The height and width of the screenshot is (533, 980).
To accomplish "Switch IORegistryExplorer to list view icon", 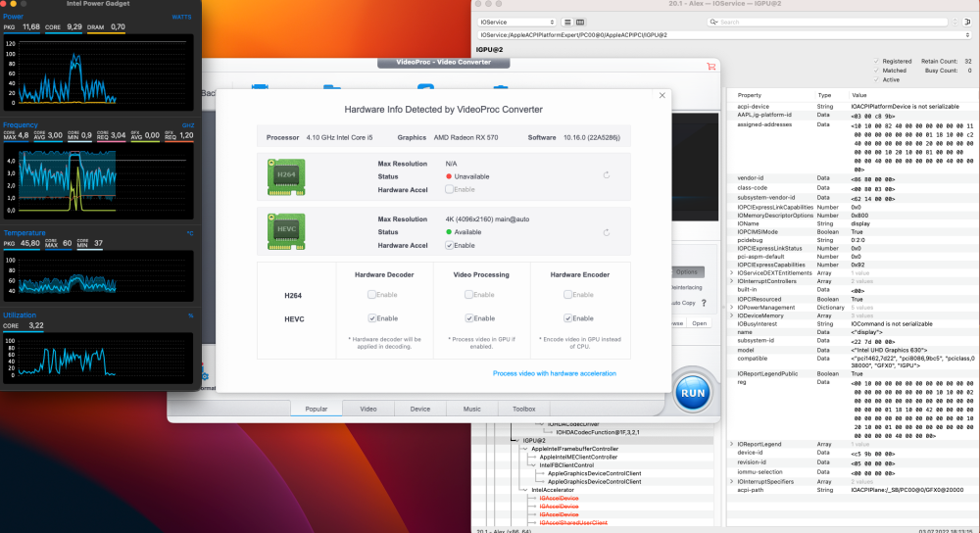I will (567, 22).
